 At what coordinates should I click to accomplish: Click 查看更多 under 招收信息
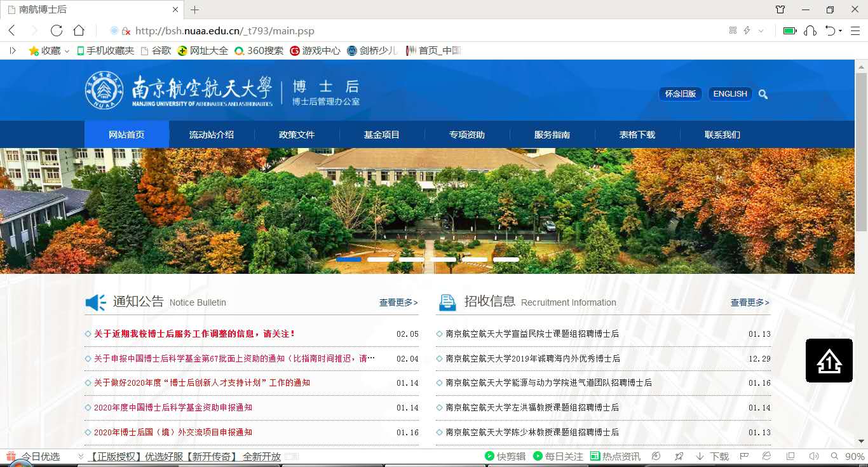pos(750,302)
